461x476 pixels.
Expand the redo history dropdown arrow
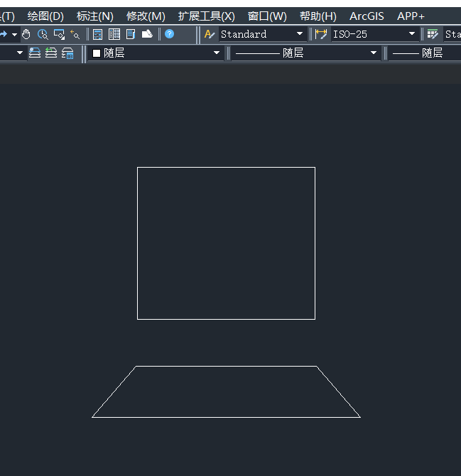click(14, 35)
